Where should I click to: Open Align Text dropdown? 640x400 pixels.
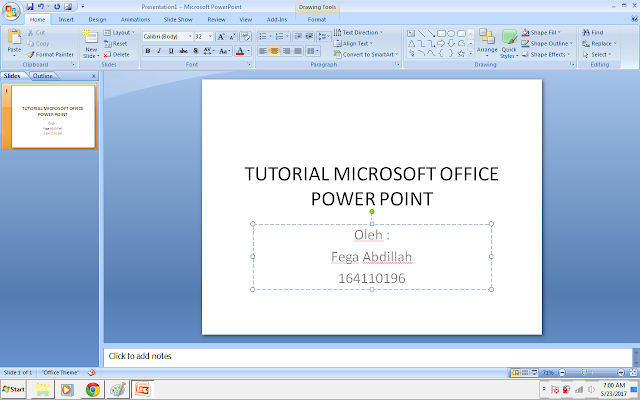coord(353,43)
